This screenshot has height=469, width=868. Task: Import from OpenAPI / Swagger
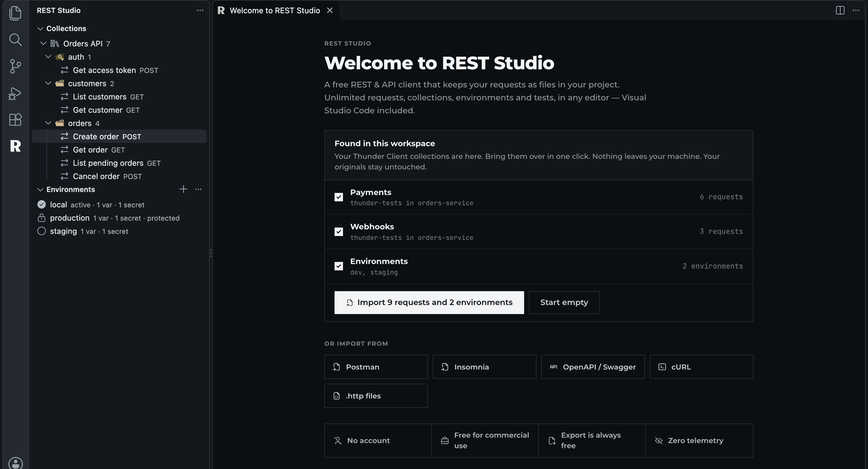(593, 367)
